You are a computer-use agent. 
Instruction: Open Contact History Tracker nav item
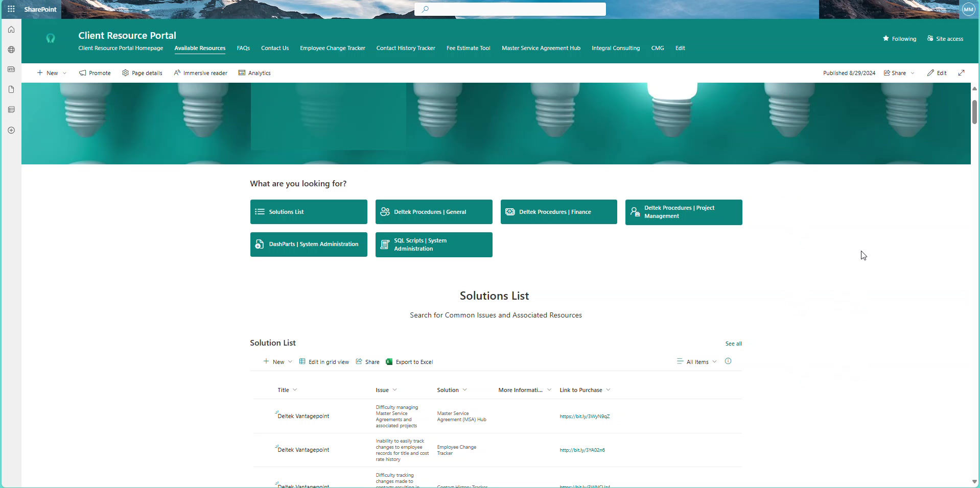click(406, 48)
